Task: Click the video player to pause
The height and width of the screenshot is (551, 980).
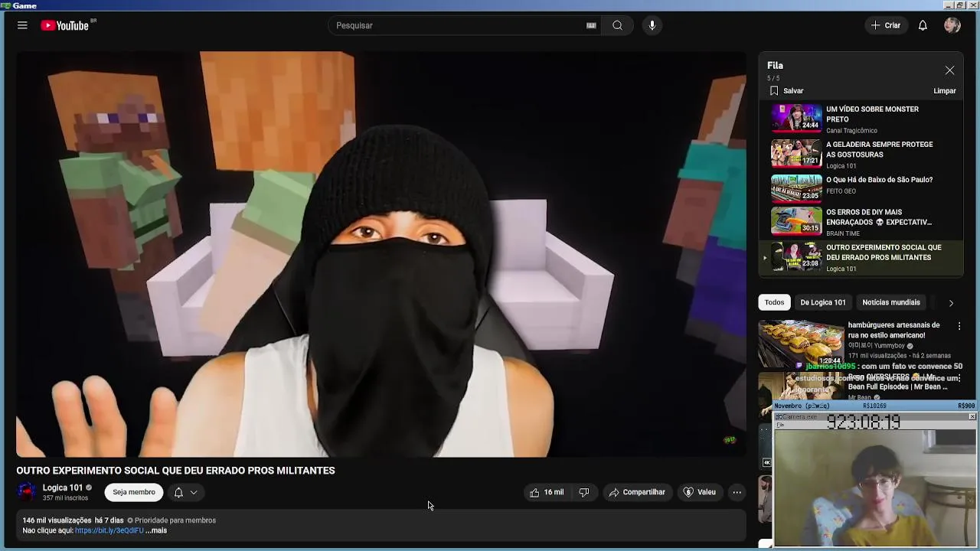Action: (x=381, y=254)
